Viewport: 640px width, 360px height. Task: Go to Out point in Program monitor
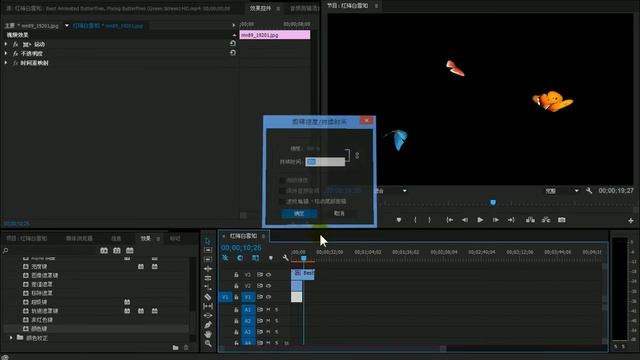(x=511, y=220)
